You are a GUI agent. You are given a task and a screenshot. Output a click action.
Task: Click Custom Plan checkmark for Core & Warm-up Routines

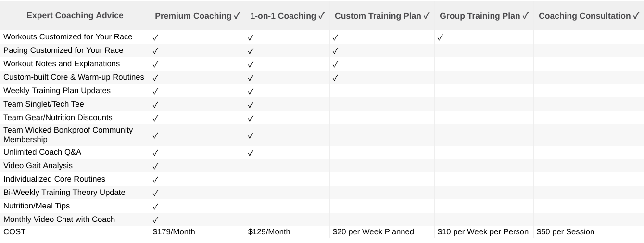336,78
